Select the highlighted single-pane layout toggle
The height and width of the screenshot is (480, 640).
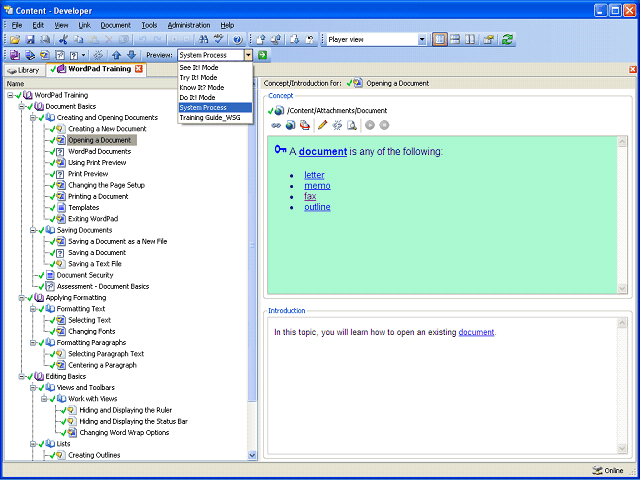(x=440, y=40)
